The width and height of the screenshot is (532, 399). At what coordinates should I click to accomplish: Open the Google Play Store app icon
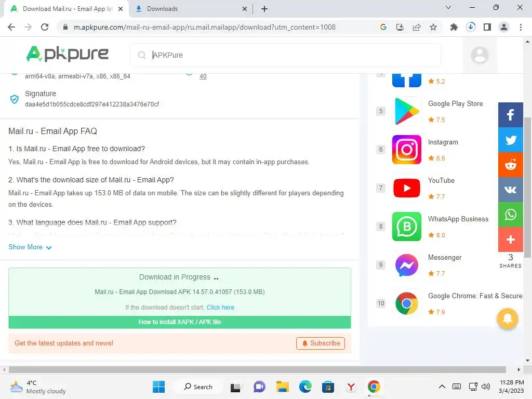(x=406, y=111)
